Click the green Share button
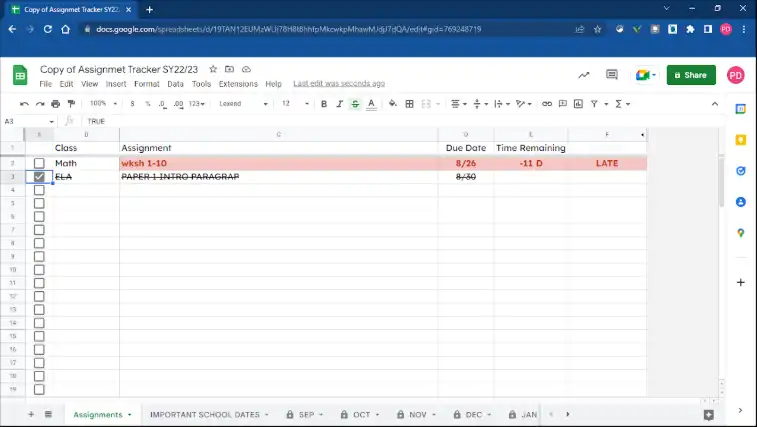The width and height of the screenshot is (757, 427). pyautogui.click(x=691, y=75)
